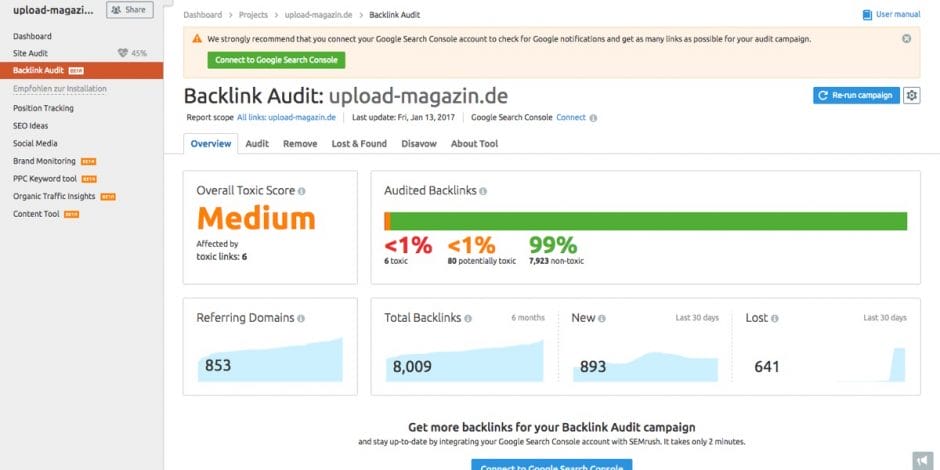The width and height of the screenshot is (940, 470).
Task: Click the Referring Domains info icon
Action: pyautogui.click(x=301, y=318)
